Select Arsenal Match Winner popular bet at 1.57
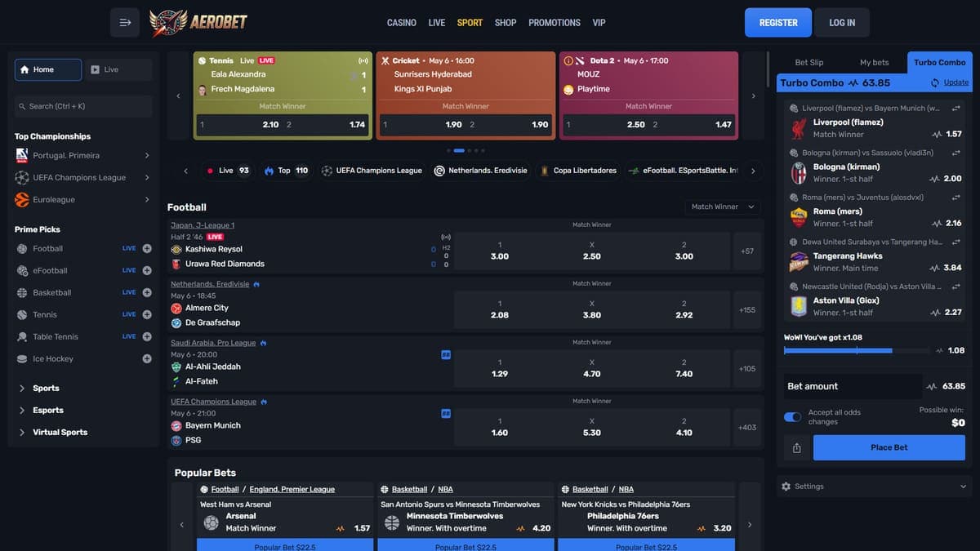 coord(285,522)
